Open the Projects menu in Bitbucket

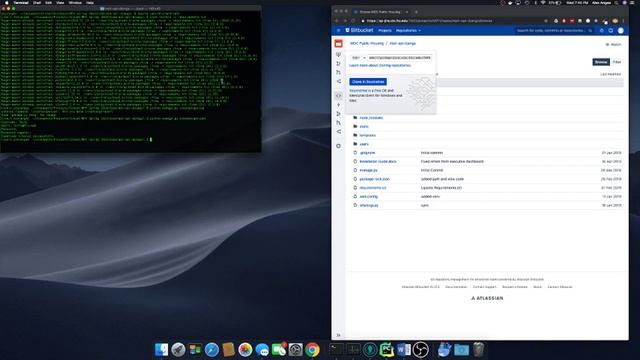pos(384,31)
